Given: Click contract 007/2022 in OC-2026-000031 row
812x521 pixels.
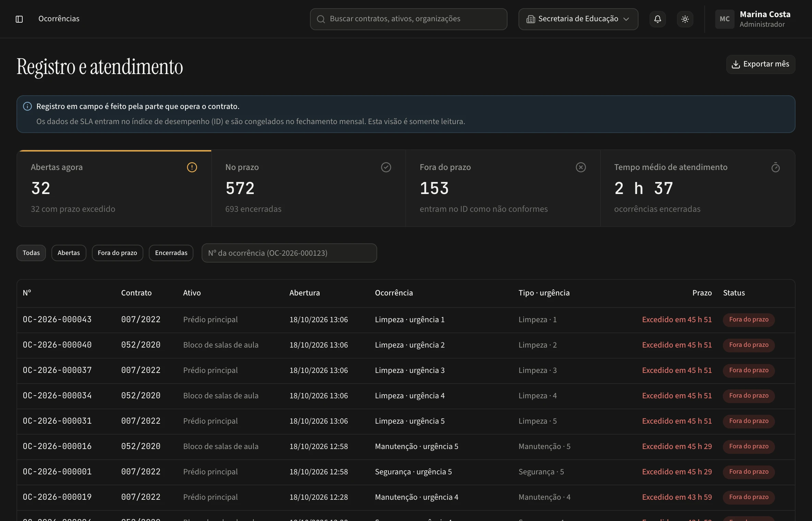Looking at the screenshot, I should (141, 421).
